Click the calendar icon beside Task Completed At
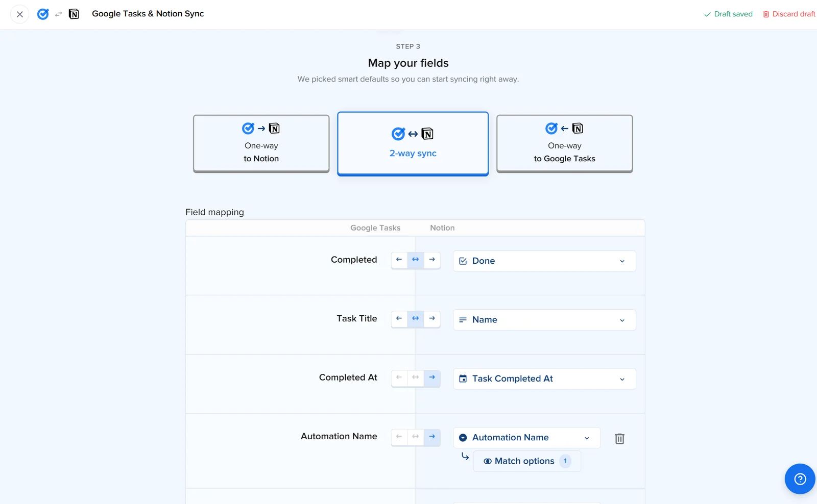Viewport: 817px width, 504px height. (463, 379)
